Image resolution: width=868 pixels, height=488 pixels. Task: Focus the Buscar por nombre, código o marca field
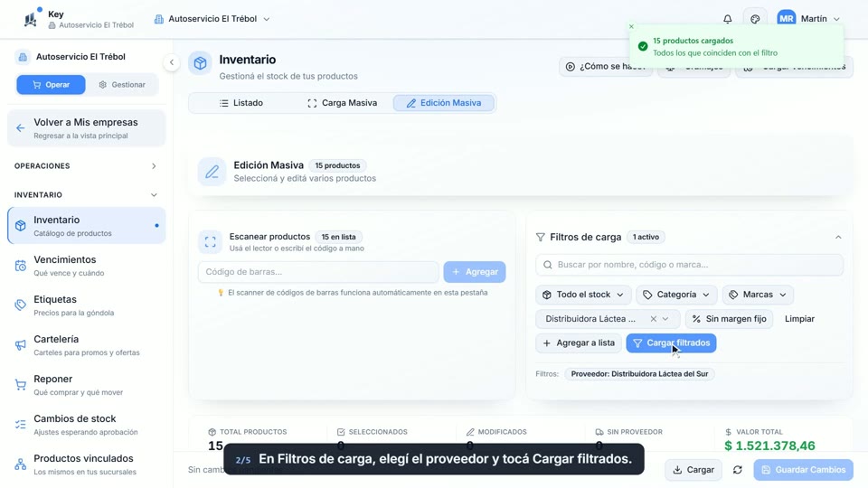click(x=689, y=265)
